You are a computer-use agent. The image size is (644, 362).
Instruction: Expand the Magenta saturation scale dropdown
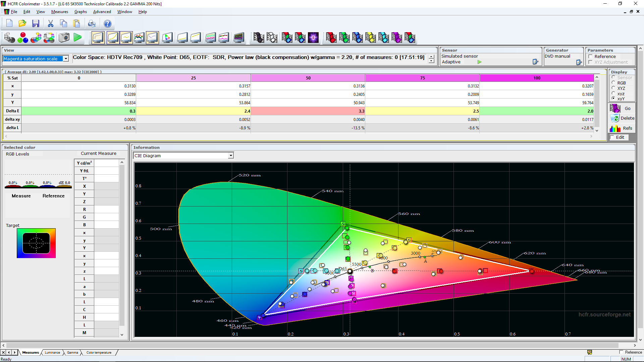click(x=66, y=59)
